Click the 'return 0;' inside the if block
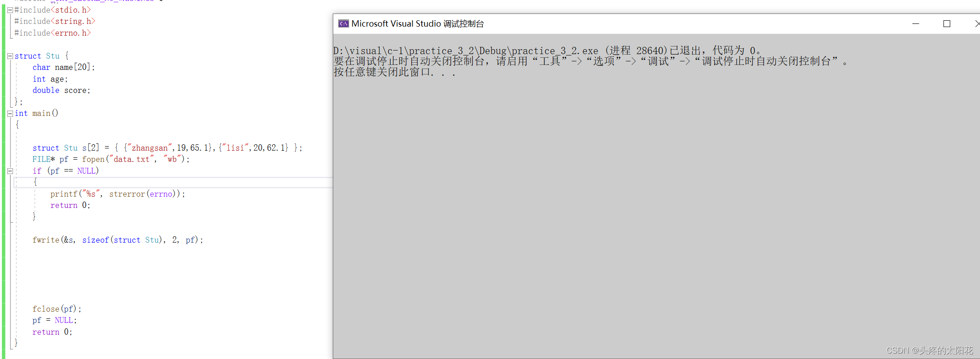Viewport: 980px width, 359px height. click(x=70, y=205)
